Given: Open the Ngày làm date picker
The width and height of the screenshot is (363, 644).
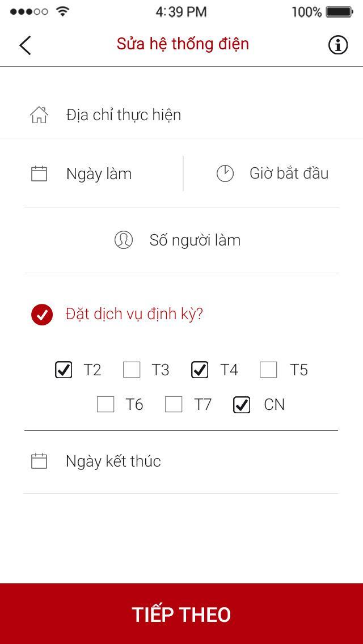Looking at the screenshot, I should pos(98,173).
